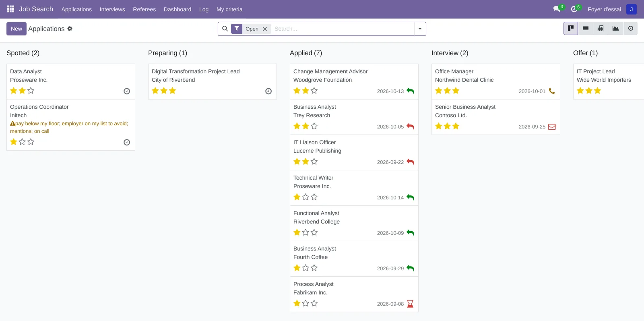Open the Dashboard menu
Screen dimensions: 644x321
pos(178,9)
